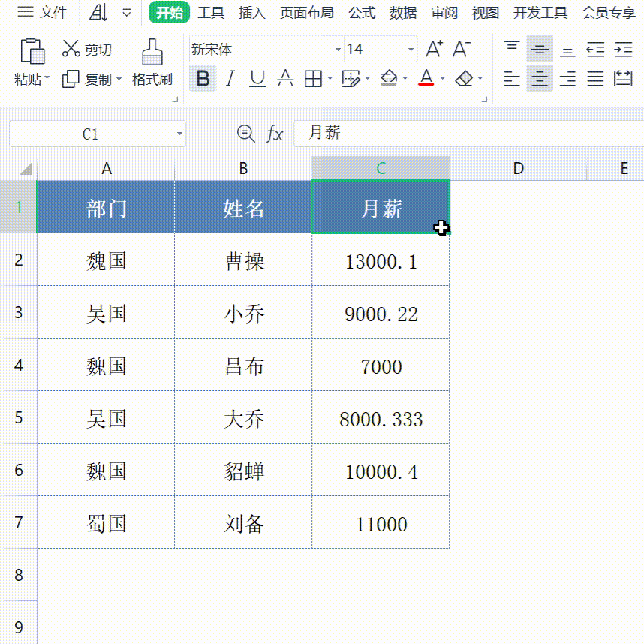
Task: Click the Cut scissors icon
Action: [71, 49]
